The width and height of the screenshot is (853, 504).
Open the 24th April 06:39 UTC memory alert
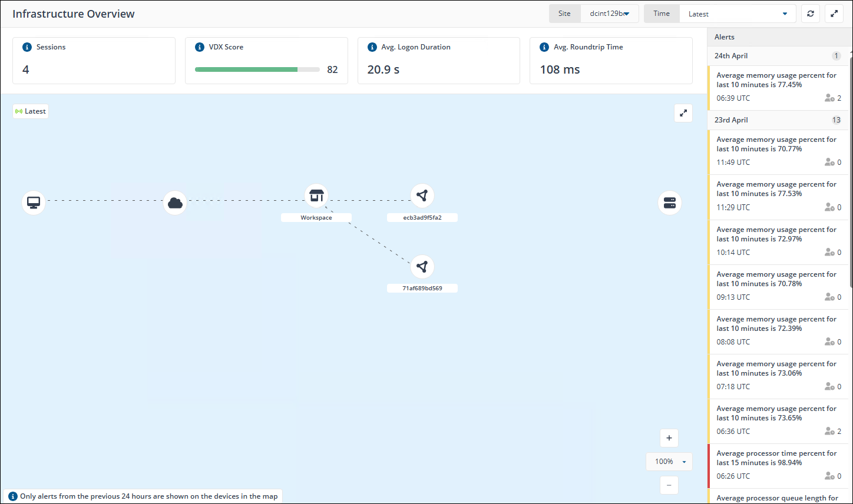(776, 87)
